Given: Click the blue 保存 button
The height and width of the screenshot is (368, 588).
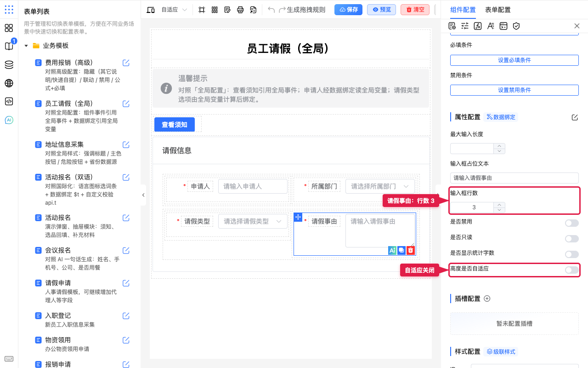Looking at the screenshot, I should [348, 10].
